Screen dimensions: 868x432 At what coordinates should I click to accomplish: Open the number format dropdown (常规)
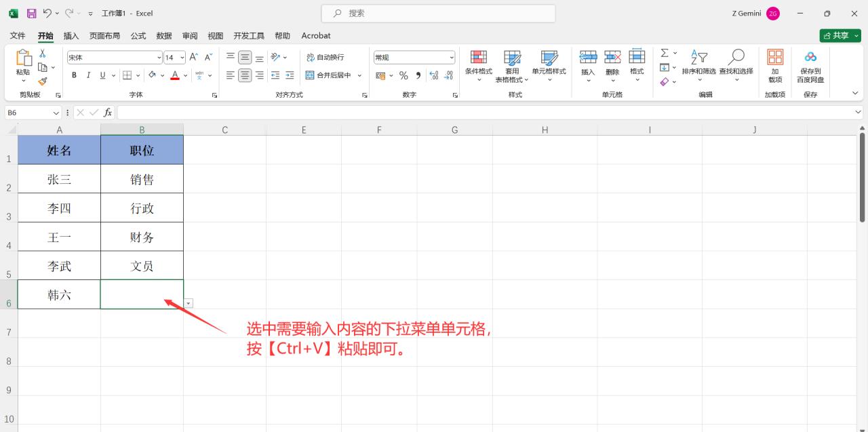pos(452,58)
